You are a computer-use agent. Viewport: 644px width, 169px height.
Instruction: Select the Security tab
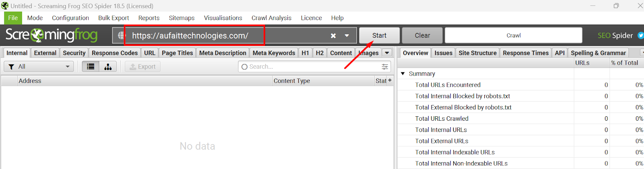pos(74,53)
